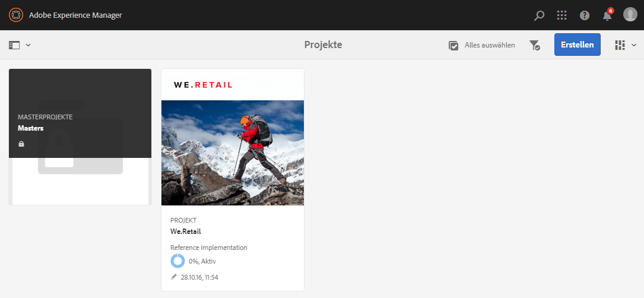Click the PROJEKT label on We.Retail card
Screen dimensions: 644x298
click(x=183, y=220)
